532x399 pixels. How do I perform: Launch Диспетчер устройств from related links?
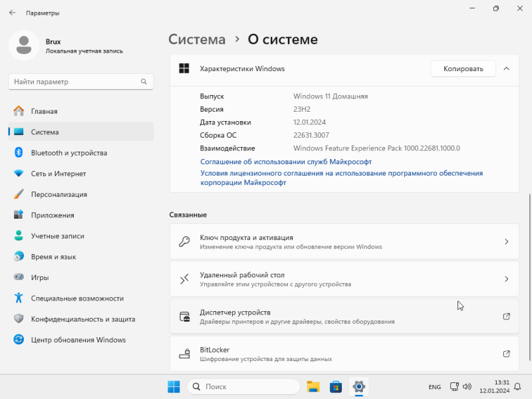tap(344, 317)
